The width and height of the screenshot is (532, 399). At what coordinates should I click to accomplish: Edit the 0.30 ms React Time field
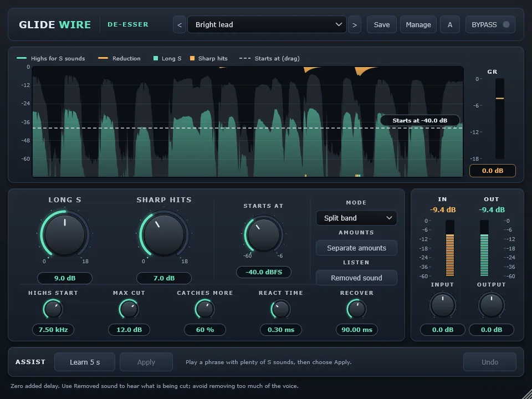pos(280,330)
